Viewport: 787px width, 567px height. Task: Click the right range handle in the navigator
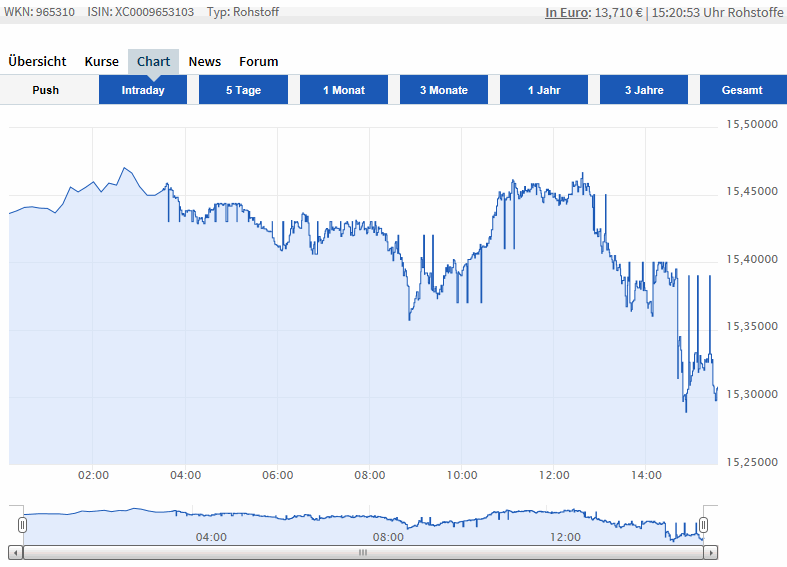704,524
